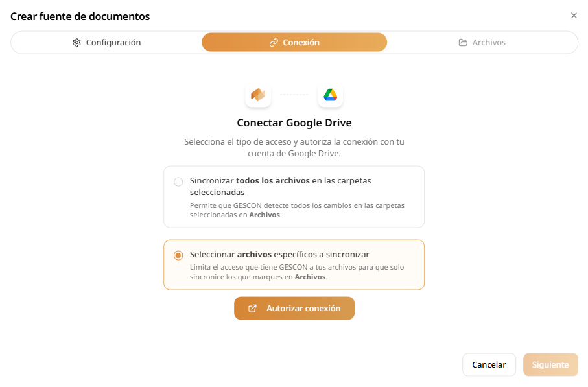
Task: Click the highlighted Seleccionar archivos card
Action: click(x=294, y=264)
